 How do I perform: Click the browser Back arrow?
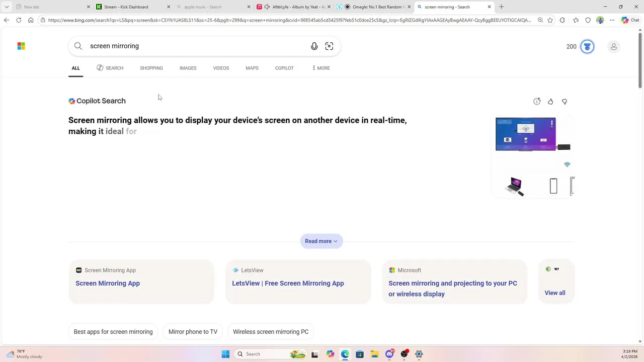(x=7, y=20)
